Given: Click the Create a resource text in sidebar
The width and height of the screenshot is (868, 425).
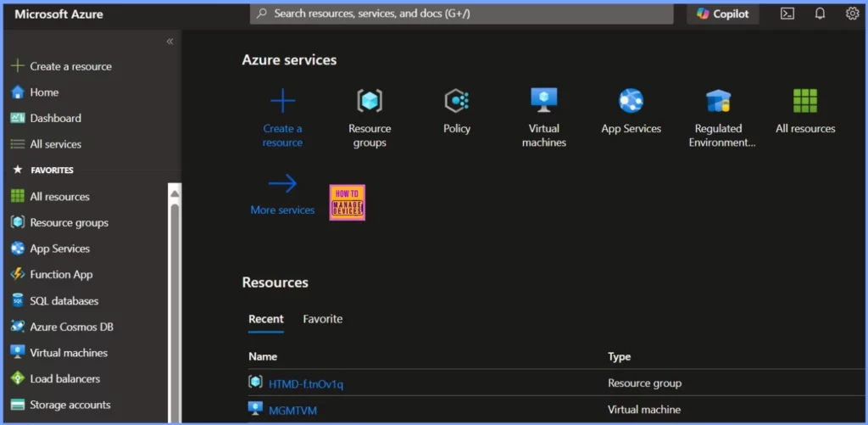Looking at the screenshot, I should (x=71, y=66).
